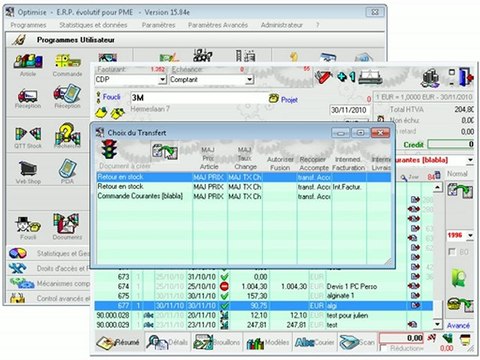Select Commande Courantes [blabla] transfer row
This screenshot has height=360, width=480.
pyautogui.click(x=243, y=196)
